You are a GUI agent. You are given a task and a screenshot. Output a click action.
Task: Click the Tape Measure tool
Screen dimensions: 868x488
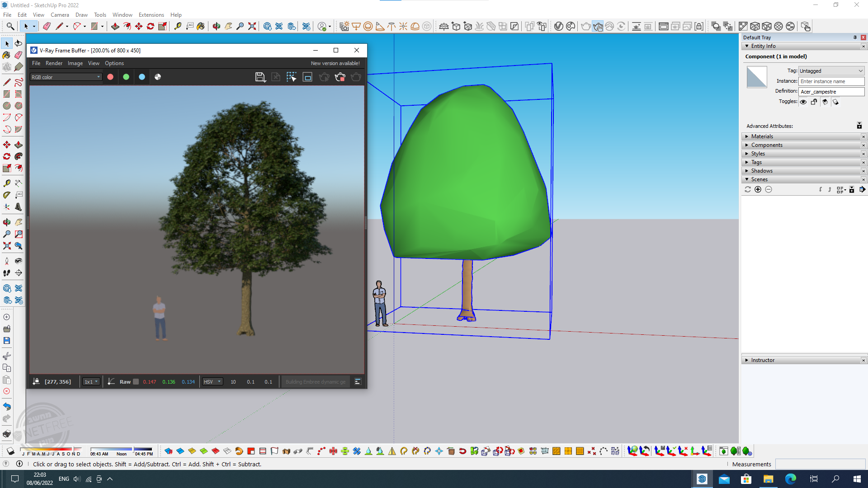6,183
